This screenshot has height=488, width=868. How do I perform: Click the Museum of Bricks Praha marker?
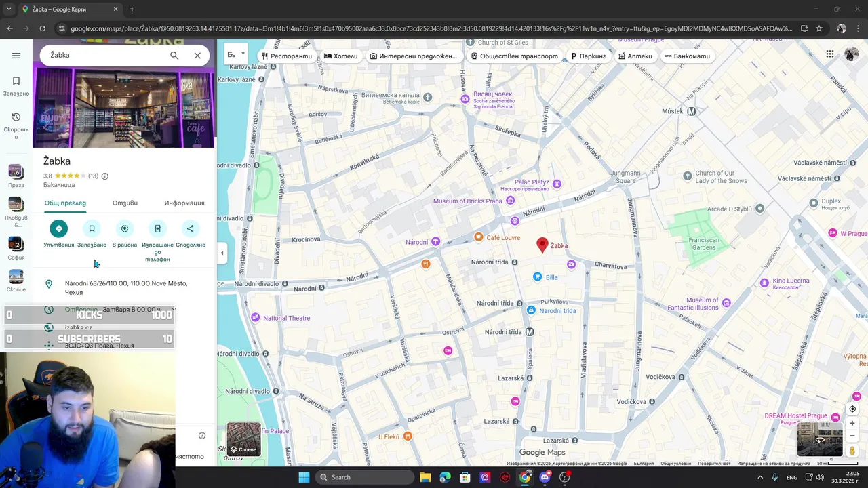[x=510, y=201]
